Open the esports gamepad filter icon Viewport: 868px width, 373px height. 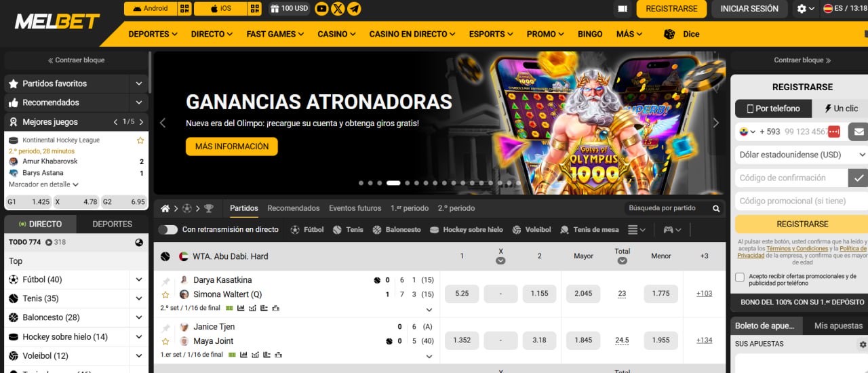pos(668,230)
